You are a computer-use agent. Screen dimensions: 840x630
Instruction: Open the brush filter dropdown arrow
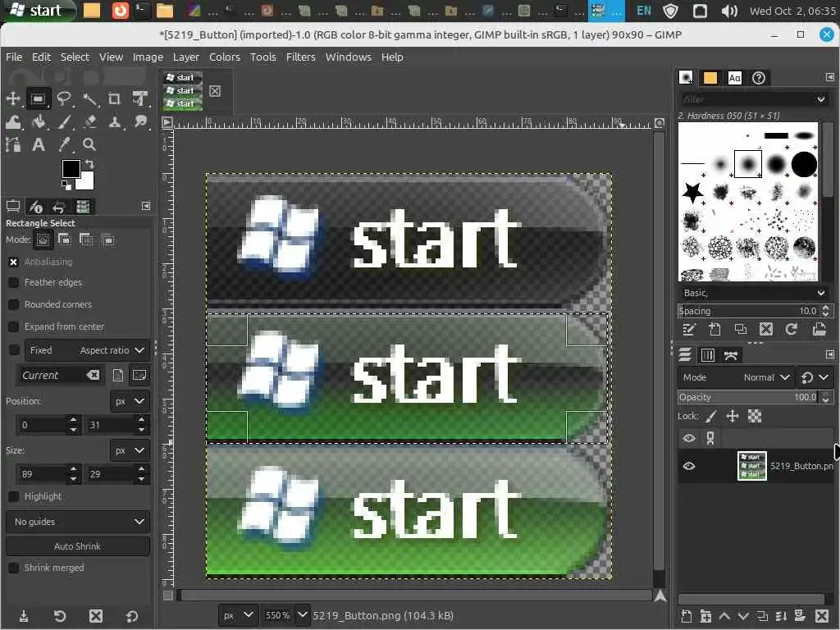pos(820,99)
